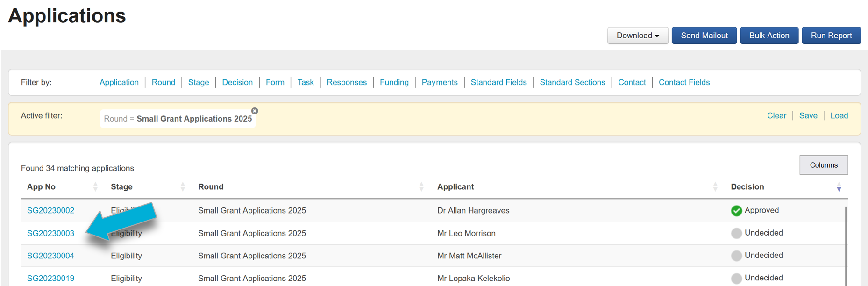Open the Download dropdown

coord(637,36)
